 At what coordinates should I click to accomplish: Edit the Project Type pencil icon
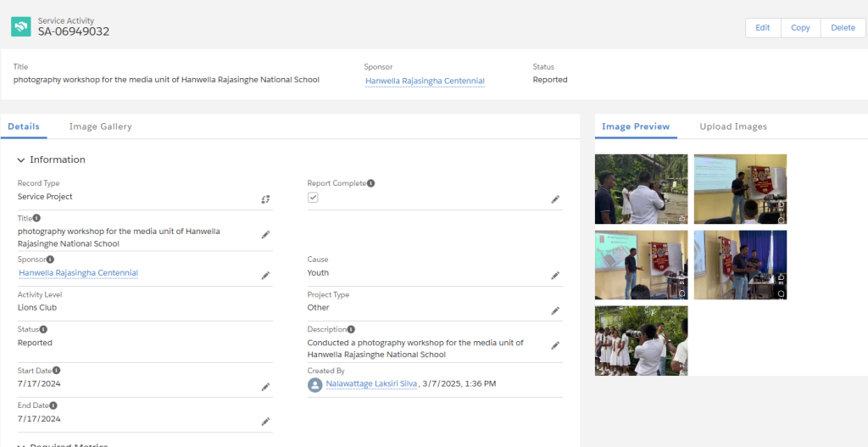(x=555, y=310)
